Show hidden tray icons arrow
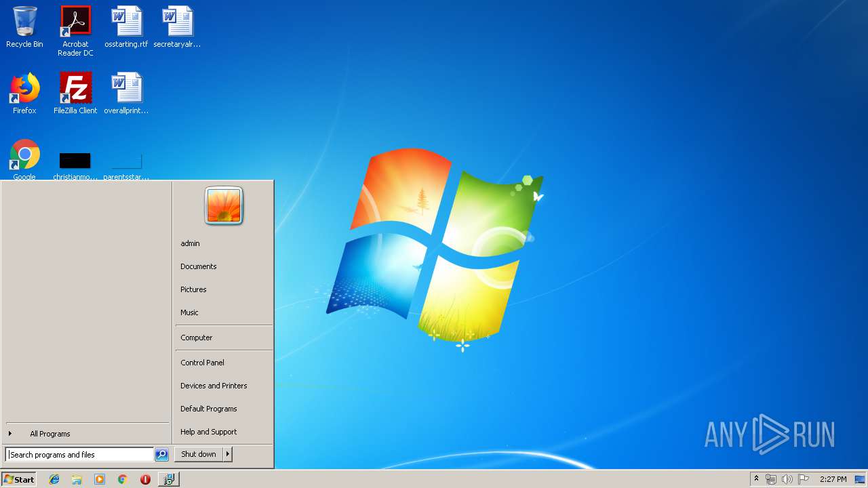This screenshot has width=868, height=488. click(757, 479)
